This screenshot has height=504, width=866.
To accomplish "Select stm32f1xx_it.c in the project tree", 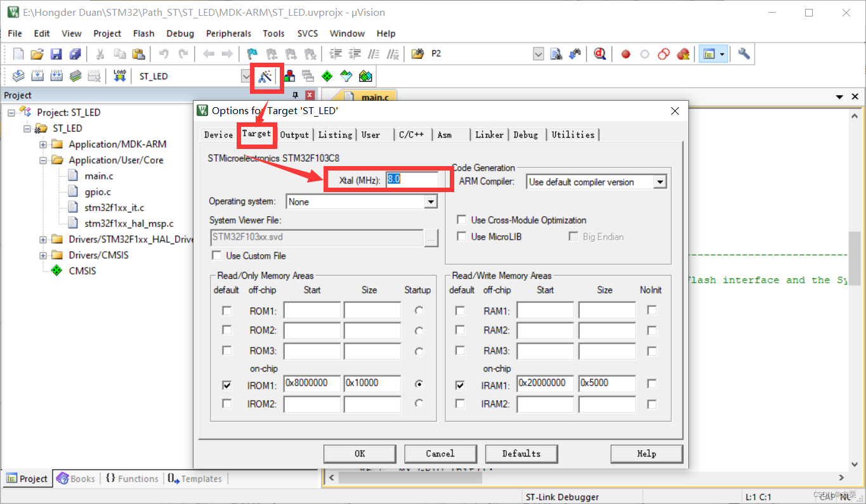I will click(114, 207).
